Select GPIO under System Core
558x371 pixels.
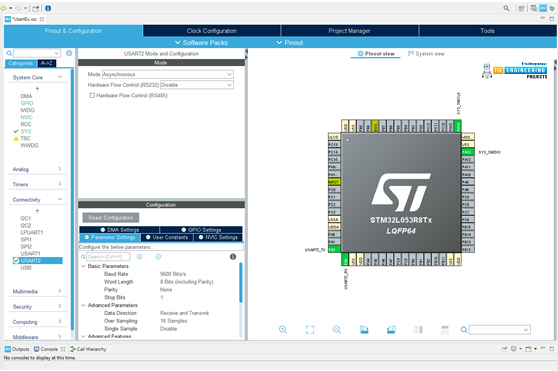pyautogui.click(x=27, y=103)
